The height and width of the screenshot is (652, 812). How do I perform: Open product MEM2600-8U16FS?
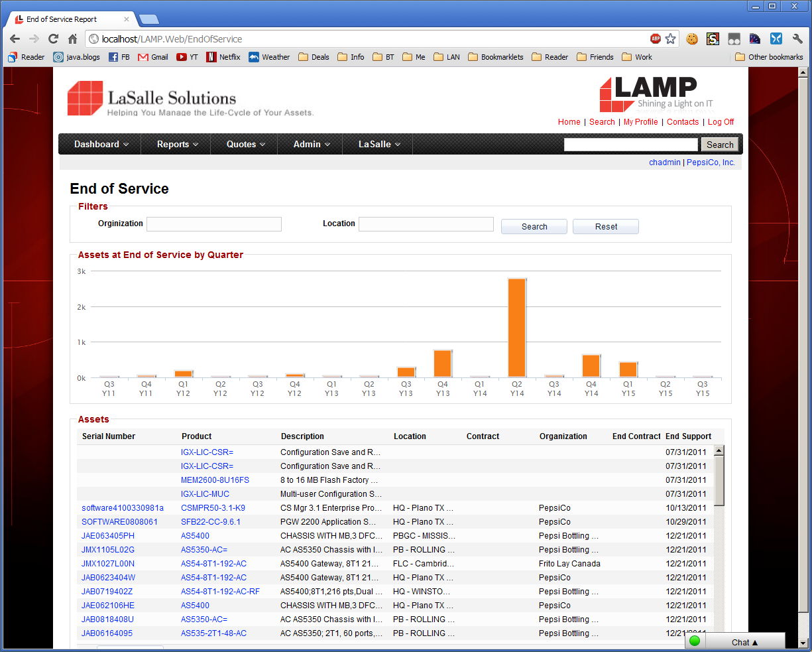(215, 480)
